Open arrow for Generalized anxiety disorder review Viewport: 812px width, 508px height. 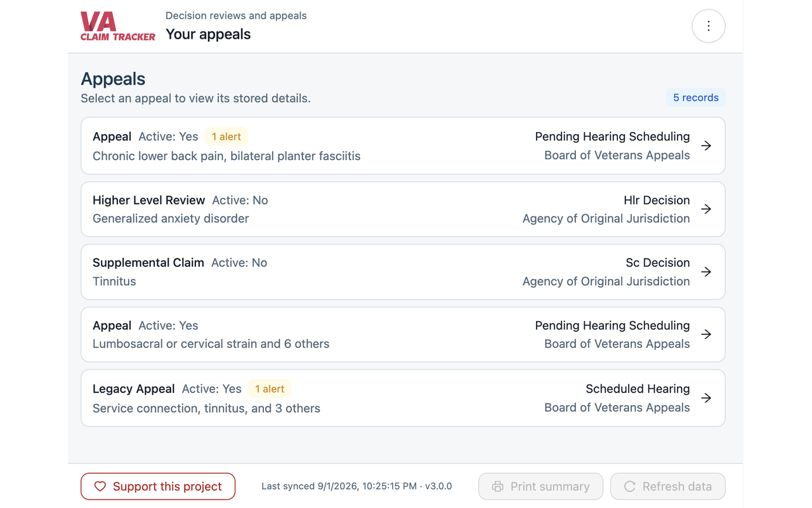click(x=706, y=209)
